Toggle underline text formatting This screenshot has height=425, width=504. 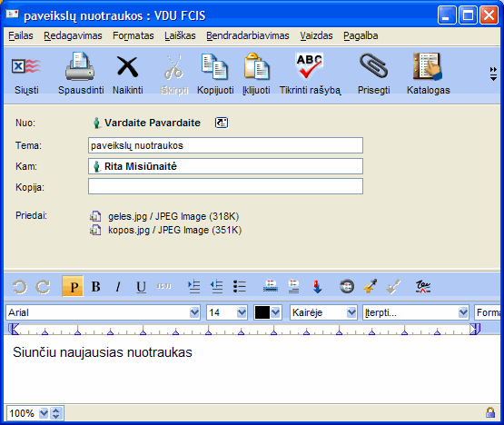click(x=141, y=286)
